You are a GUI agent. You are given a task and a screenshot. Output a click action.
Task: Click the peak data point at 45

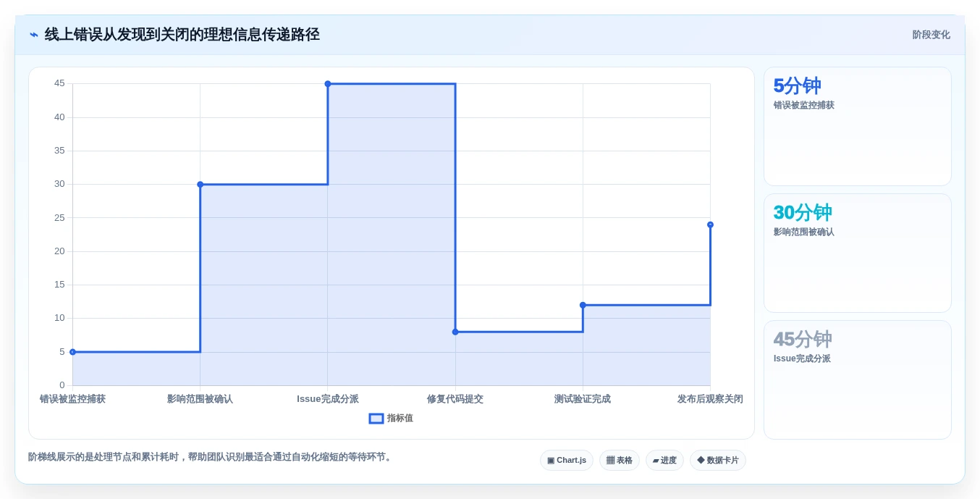(328, 84)
